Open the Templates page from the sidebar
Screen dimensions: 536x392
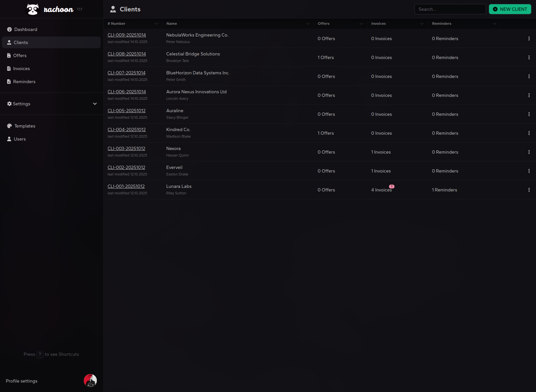(25, 126)
